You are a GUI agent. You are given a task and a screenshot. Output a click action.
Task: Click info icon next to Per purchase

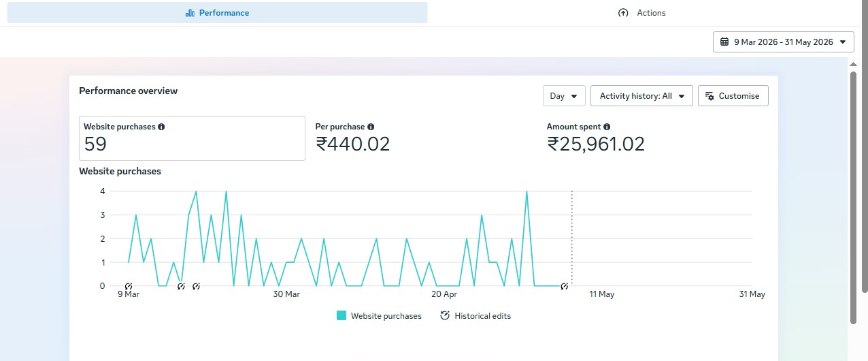[371, 127]
